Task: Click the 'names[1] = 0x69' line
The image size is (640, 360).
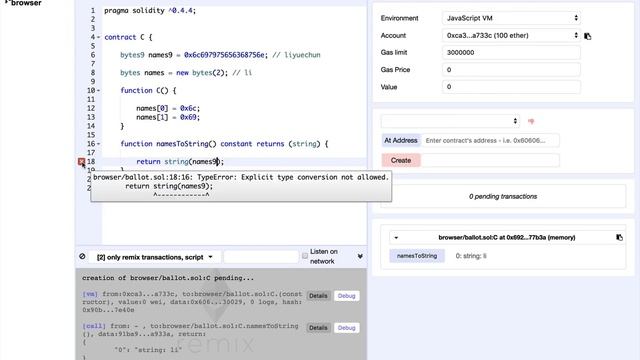Action: click(168, 117)
